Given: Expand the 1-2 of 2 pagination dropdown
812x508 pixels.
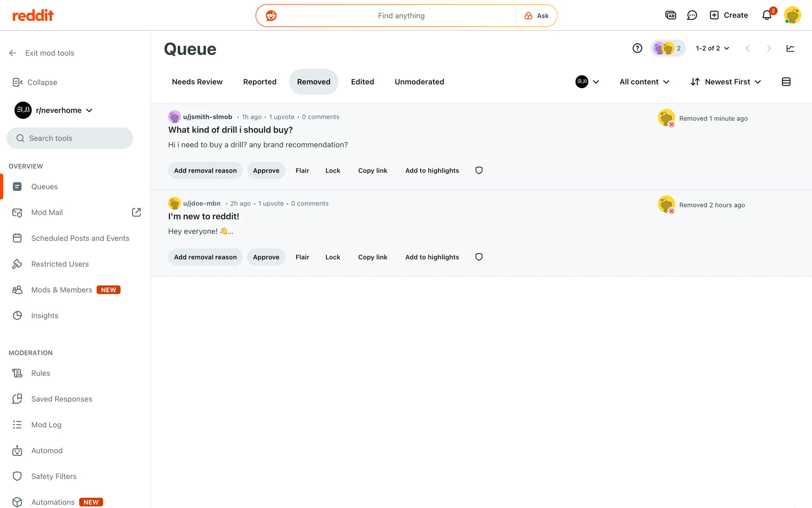Looking at the screenshot, I should pyautogui.click(x=713, y=48).
